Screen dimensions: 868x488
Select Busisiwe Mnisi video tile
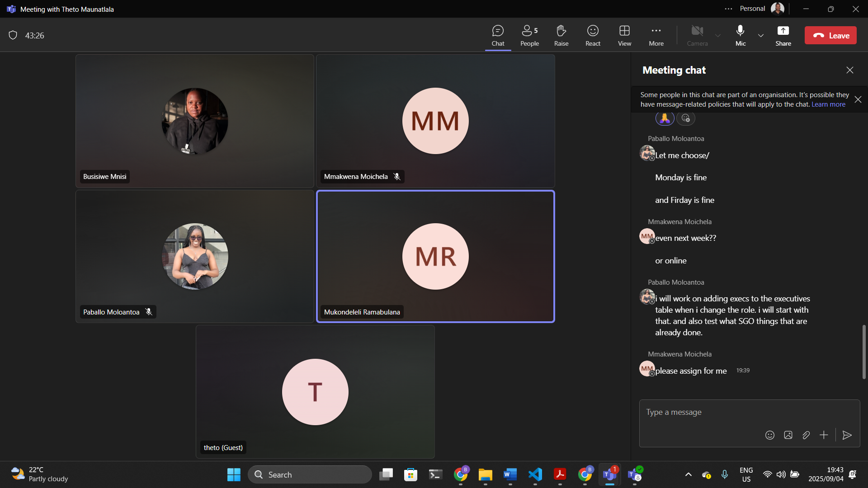point(195,121)
